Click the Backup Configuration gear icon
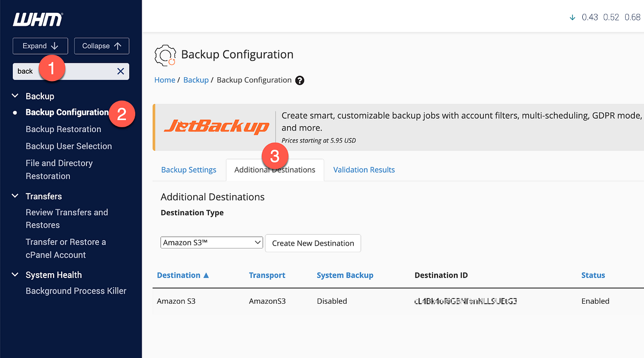Screen dimensions: 644x358 pyautogui.click(x=165, y=55)
